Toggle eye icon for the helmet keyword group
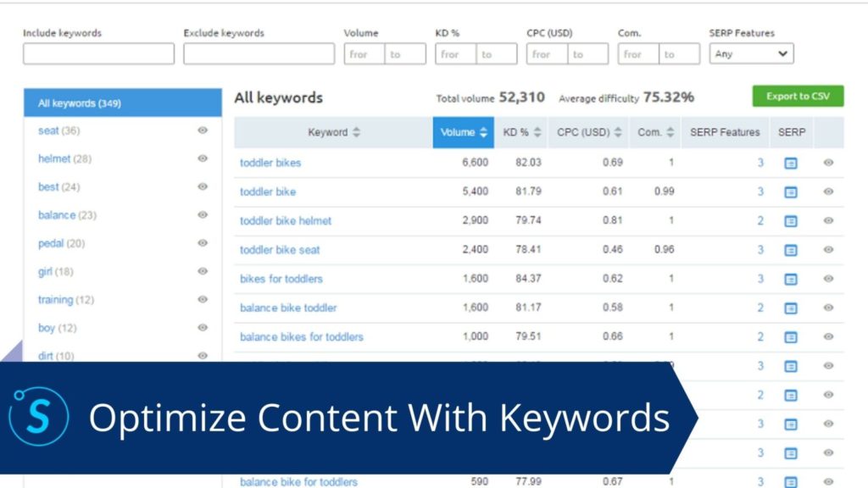The width and height of the screenshot is (868, 488). [203, 158]
